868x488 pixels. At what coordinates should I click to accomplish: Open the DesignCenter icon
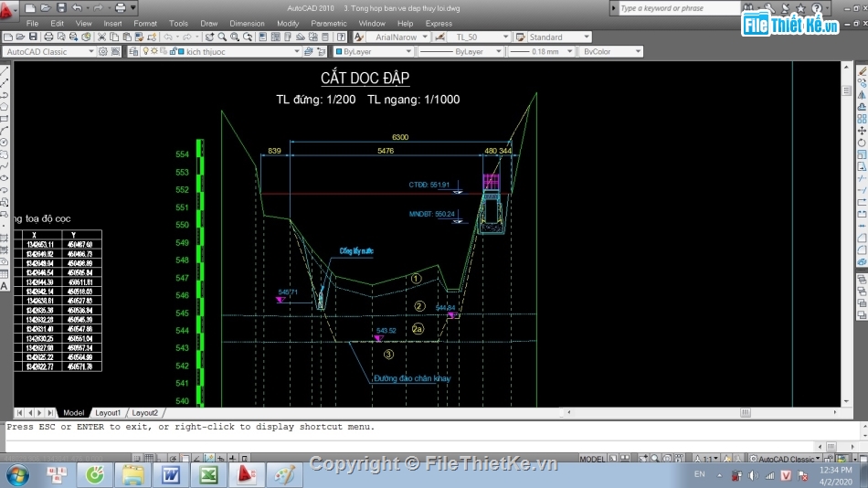(x=276, y=37)
